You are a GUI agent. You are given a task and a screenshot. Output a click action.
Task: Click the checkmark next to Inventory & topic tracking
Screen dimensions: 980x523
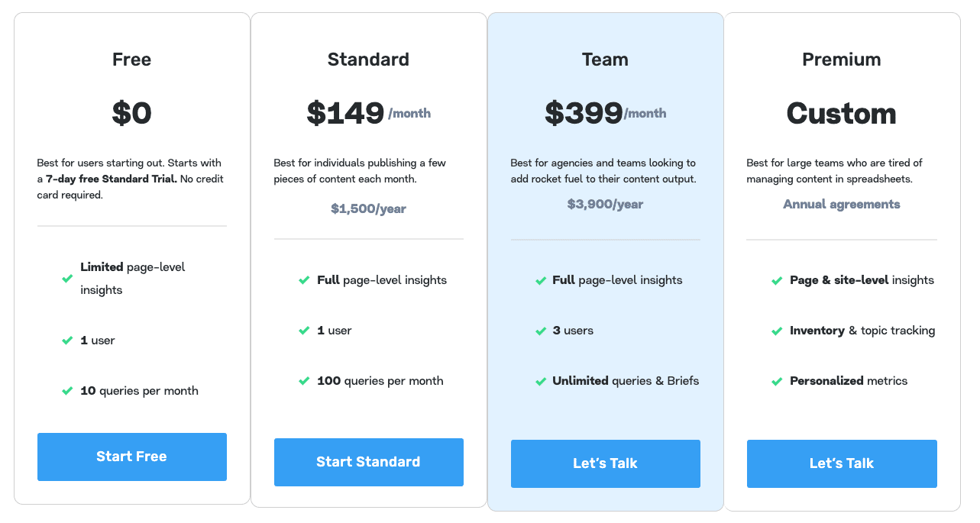[x=778, y=331]
